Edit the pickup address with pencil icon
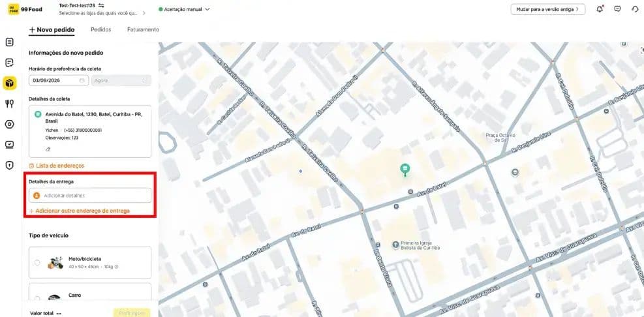Screen dimensions: 644x317 pos(48,149)
